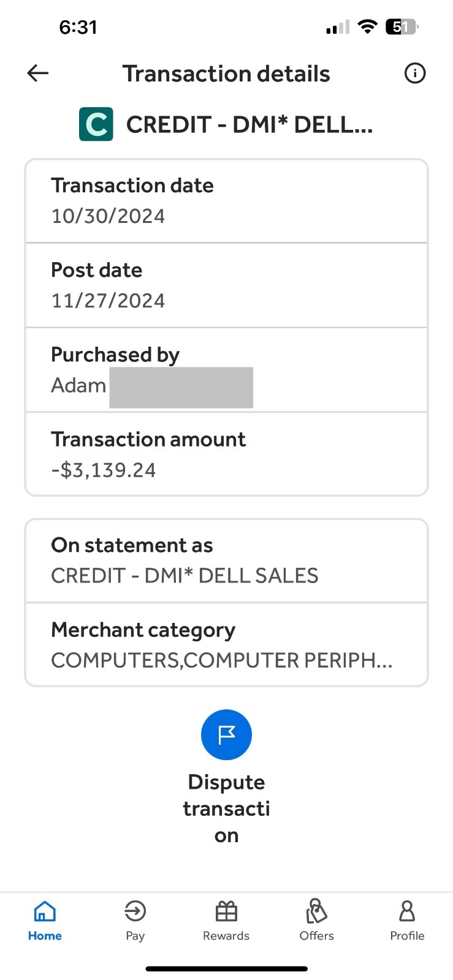Image resolution: width=453 pixels, height=980 pixels.
Task: Tap the blue dispute flag icon
Action: pyautogui.click(x=226, y=734)
